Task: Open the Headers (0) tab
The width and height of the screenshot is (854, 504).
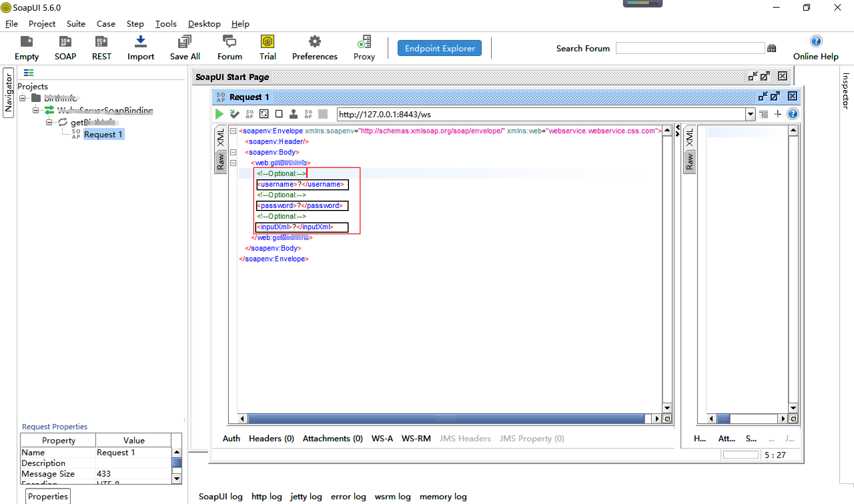Action: click(271, 438)
